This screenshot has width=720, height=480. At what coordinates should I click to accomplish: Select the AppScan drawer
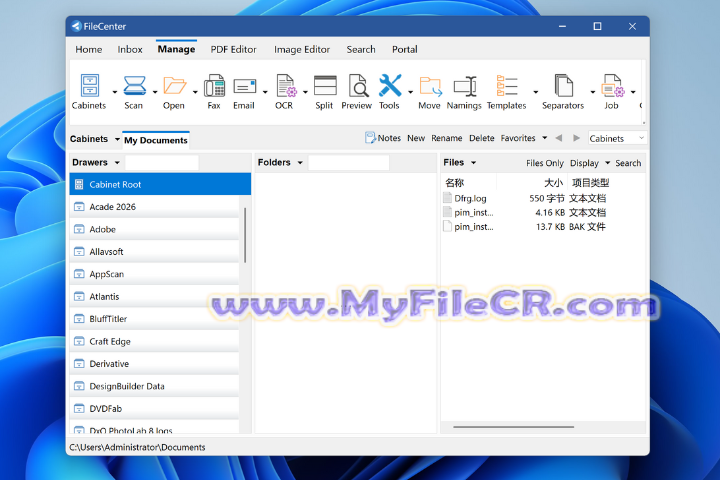pos(154,274)
